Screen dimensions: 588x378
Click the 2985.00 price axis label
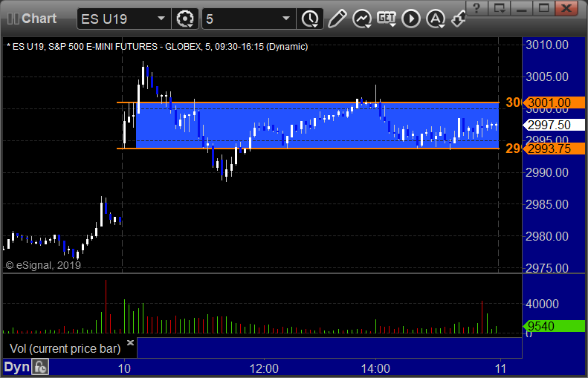pos(547,204)
